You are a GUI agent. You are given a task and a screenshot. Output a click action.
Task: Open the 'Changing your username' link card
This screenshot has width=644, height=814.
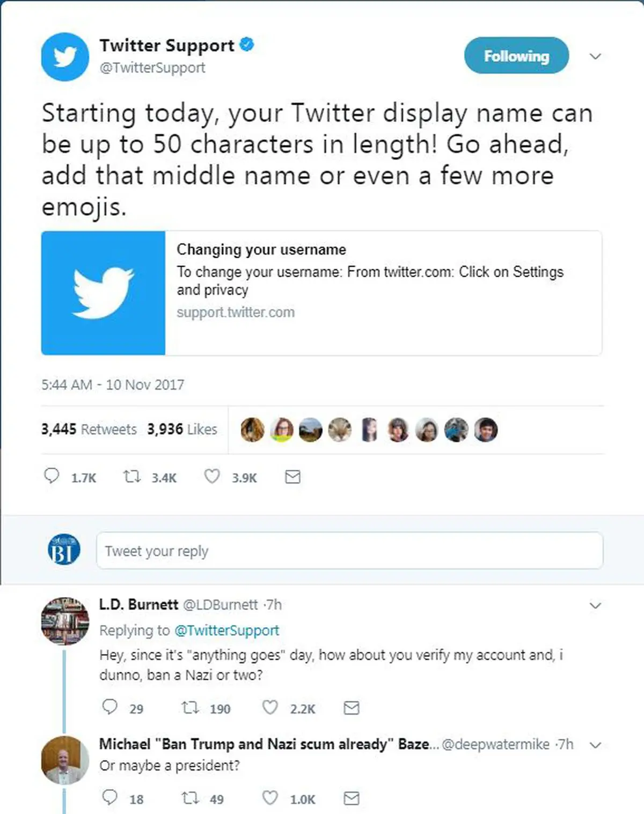point(321,293)
